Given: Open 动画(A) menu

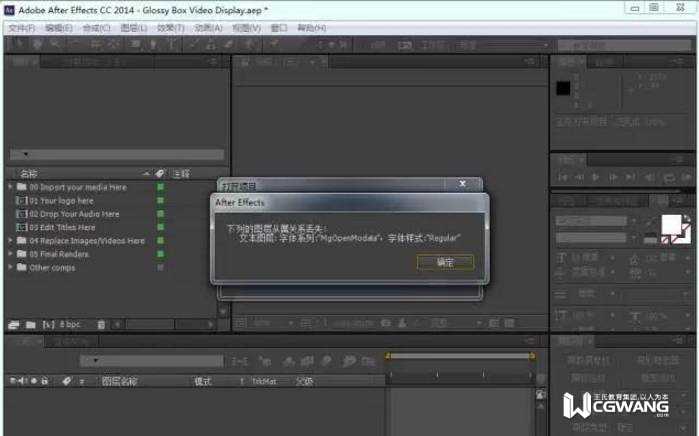Looking at the screenshot, I should click(x=208, y=28).
